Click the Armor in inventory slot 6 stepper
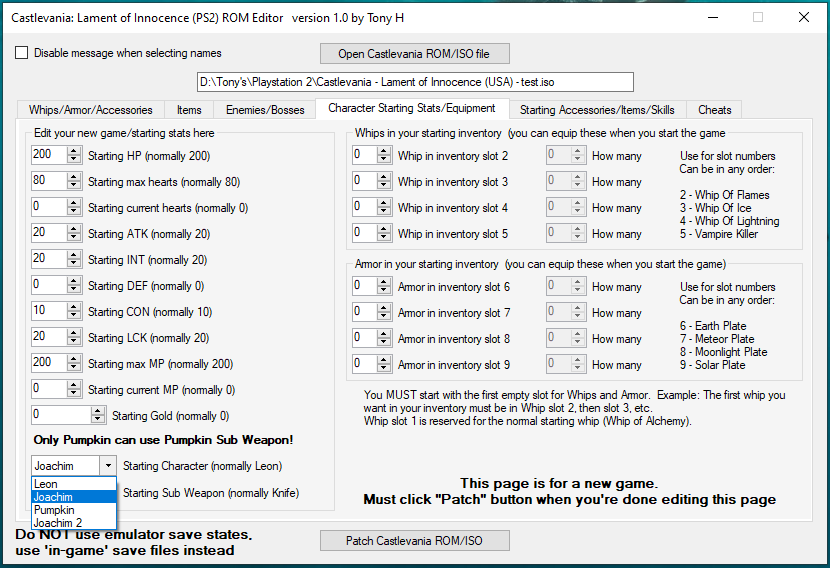Viewport: 830px width, 568px height. pyautogui.click(x=385, y=287)
